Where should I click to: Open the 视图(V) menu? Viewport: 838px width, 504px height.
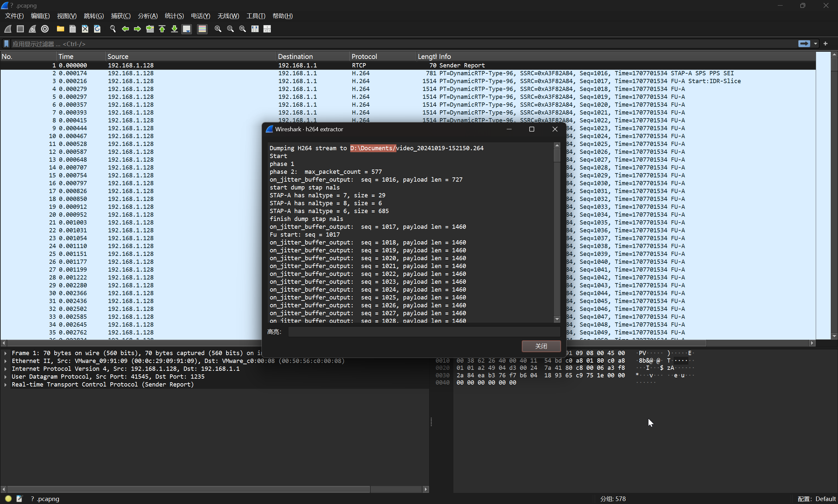[x=66, y=16]
